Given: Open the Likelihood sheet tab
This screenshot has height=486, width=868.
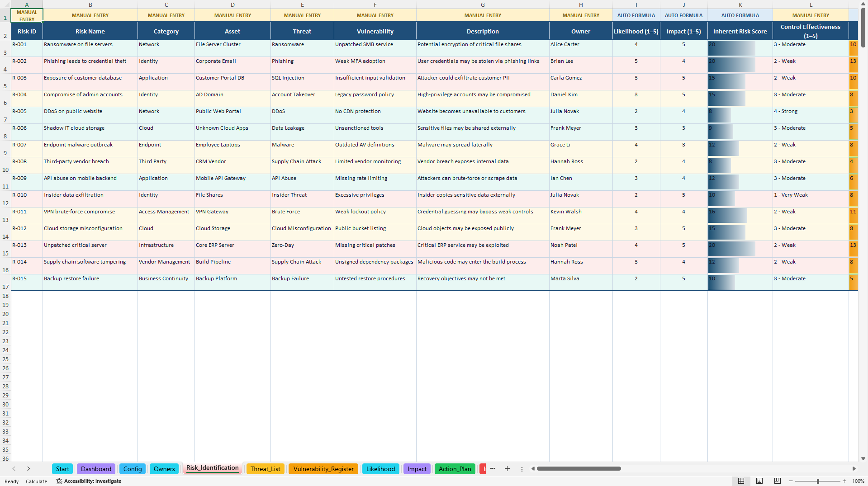Looking at the screenshot, I should (380, 469).
